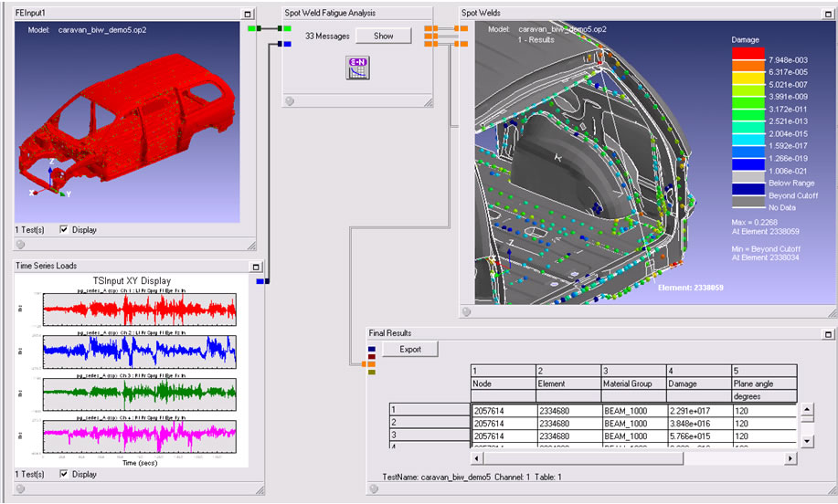Click the results table scroll up arrow
Screen dimensions: 838x504
[x=807, y=410]
